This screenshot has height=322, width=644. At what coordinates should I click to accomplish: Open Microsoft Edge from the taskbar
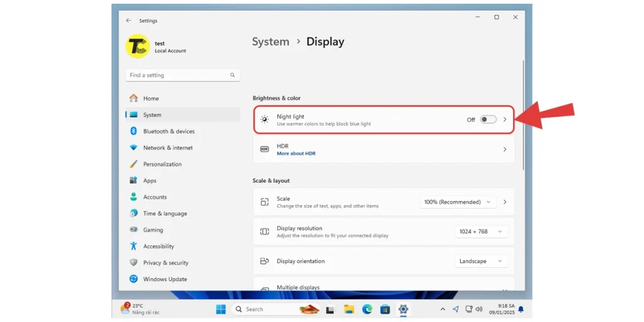pyautogui.click(x=367, y=309)
